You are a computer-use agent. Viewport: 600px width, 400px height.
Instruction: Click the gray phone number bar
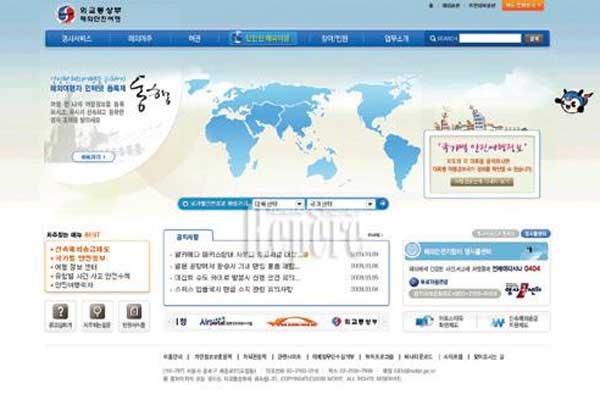[x=455, y=294]
